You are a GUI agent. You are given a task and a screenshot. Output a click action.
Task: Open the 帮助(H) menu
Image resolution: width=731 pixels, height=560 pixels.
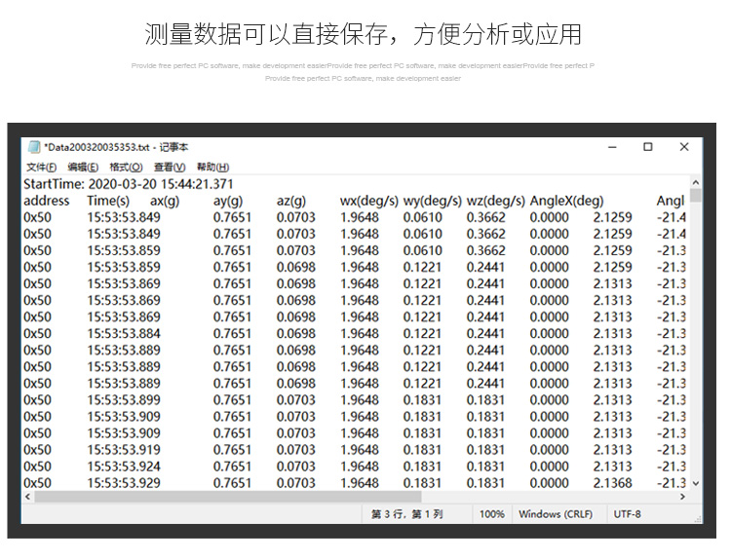pos(212,168)
